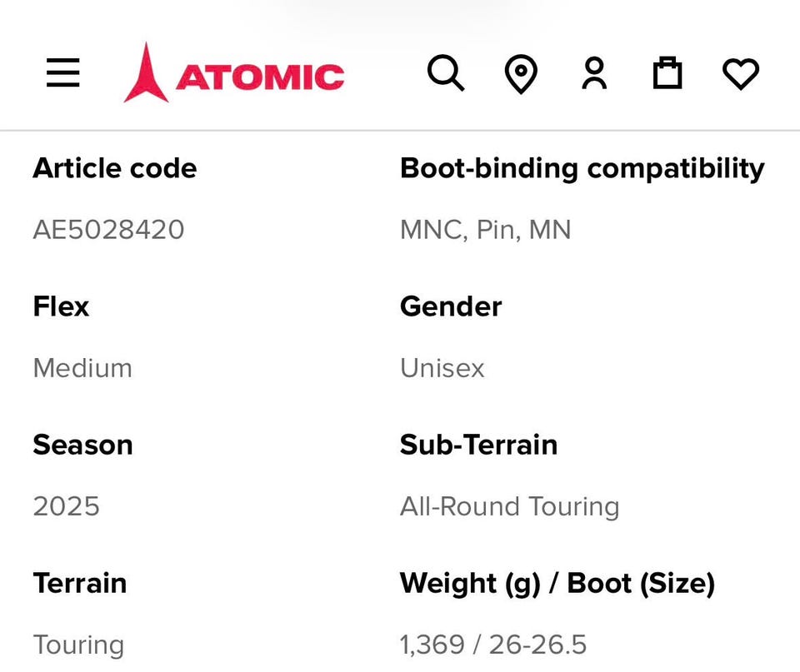Open the hamburger navigation menu

[63, 74]
